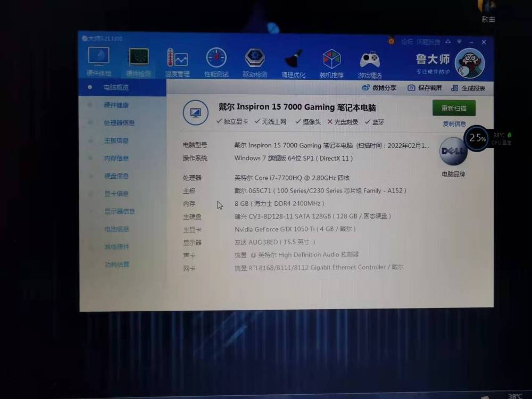532x399 pixels.
Task: Click the green 重新扫描 rescan button
Action: click(x=454, y=108)
